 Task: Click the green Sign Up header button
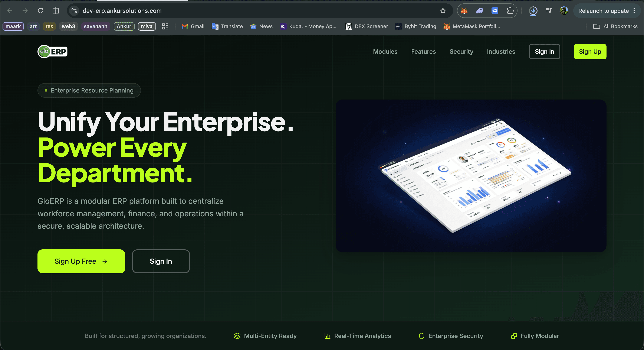coord(590,52)
